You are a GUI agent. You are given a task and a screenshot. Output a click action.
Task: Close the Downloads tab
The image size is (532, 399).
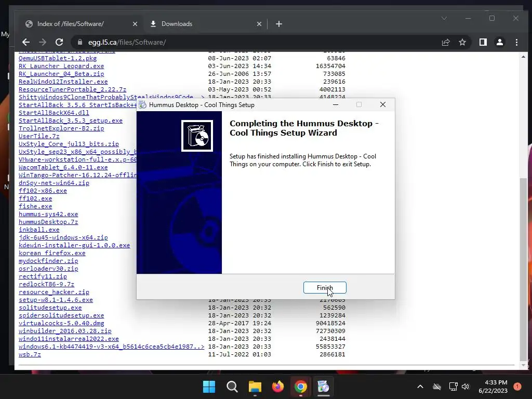(259, 24)
